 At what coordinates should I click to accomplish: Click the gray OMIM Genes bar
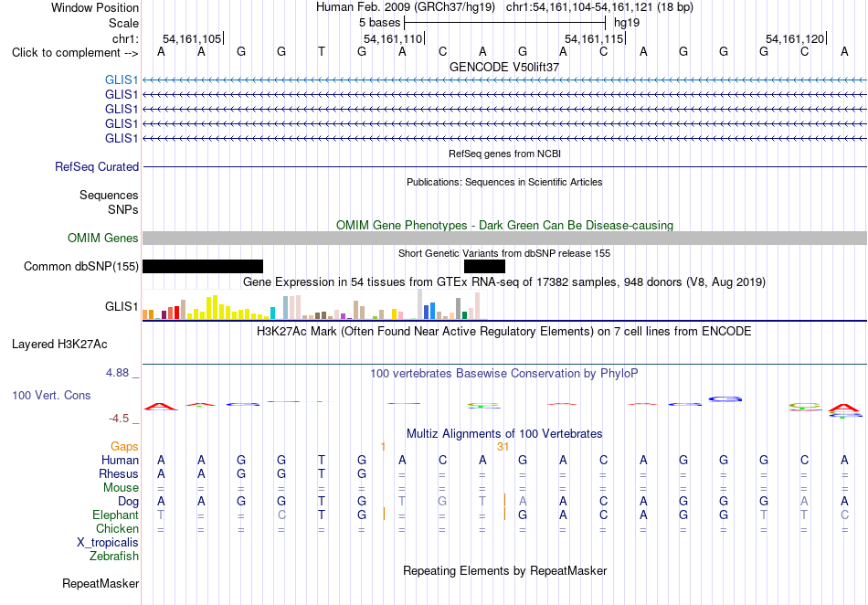click(504, 238)
